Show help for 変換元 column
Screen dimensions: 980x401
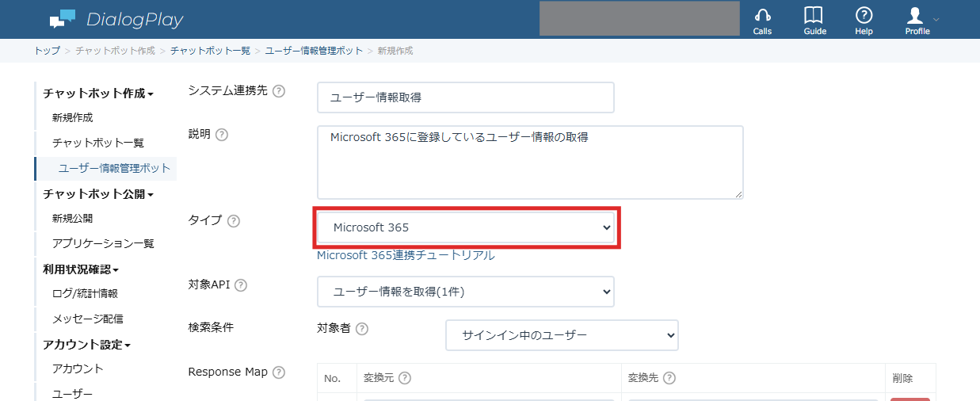[404, 378]
